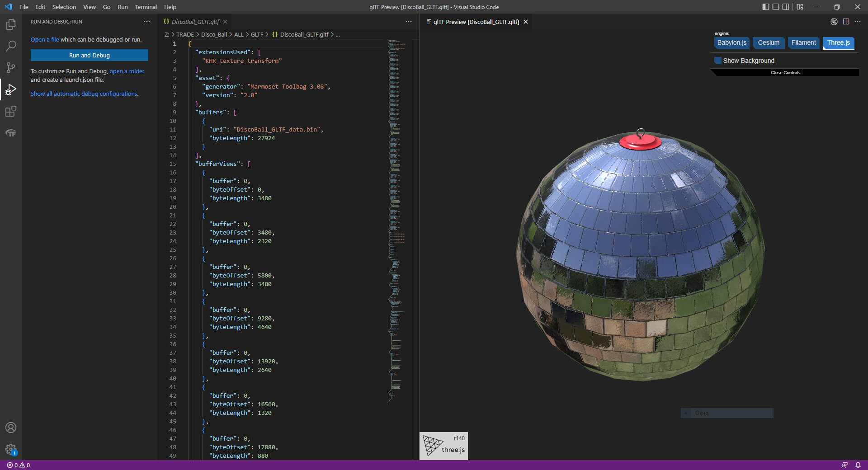Viewport: 868px width, 470px height.
Task: Open the Extensions view in activity bar
Action: pos(11,111)
